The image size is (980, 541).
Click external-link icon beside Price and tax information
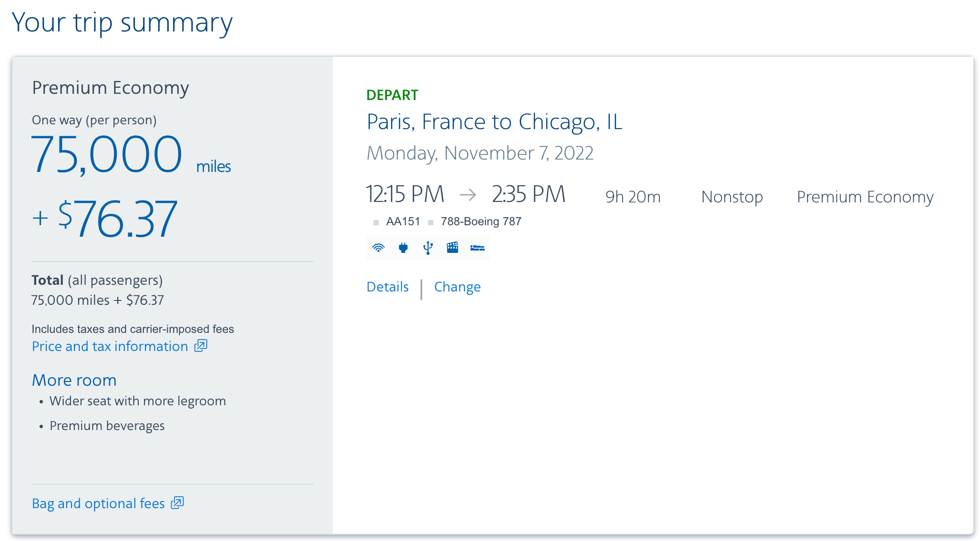click(201, 346)
